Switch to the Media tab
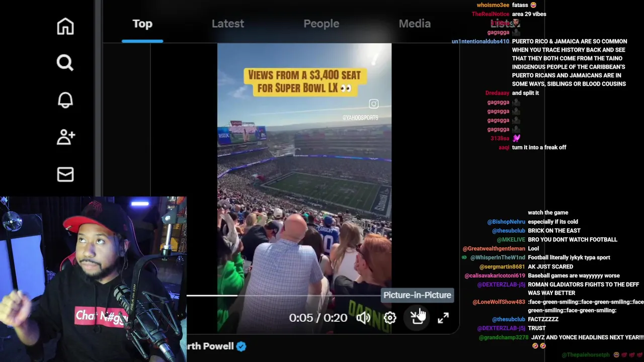 tap(415, 24)
